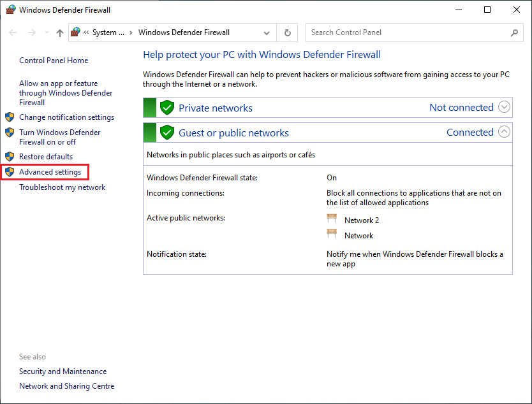
Task: Click shield icon beside Restore defaults
Action: [x=10, y=157]
